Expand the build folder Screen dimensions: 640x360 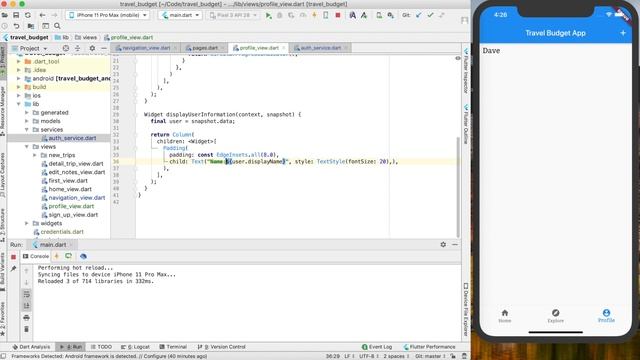[x=18, y=87]
